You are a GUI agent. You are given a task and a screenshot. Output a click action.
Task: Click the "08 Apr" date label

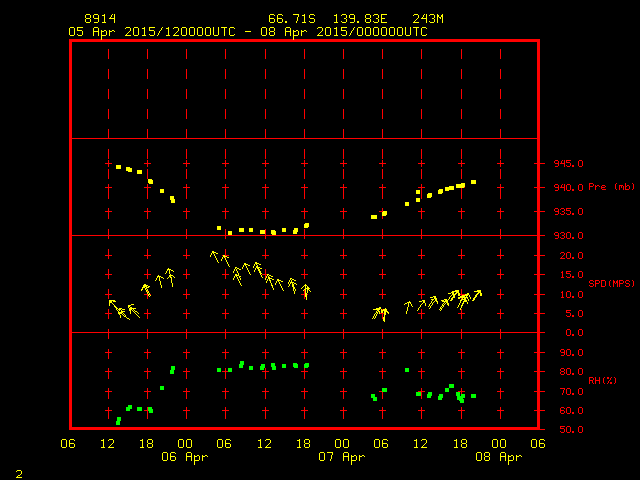pos(499,457)
